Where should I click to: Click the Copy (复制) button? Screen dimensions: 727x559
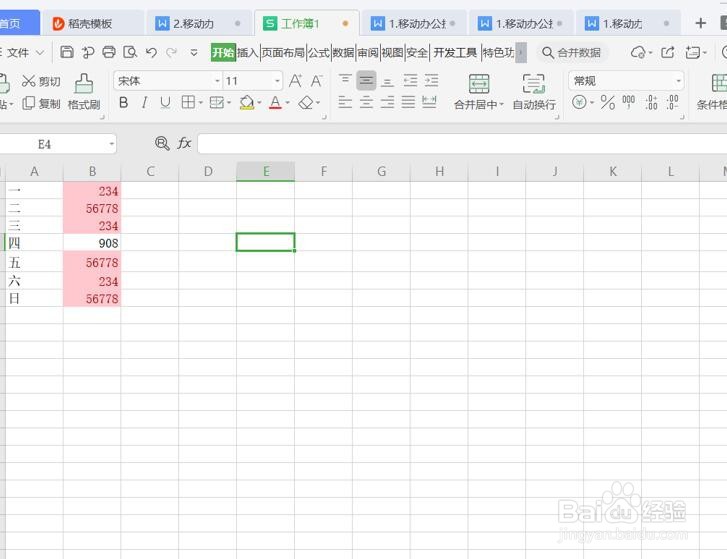coord(42,103)
